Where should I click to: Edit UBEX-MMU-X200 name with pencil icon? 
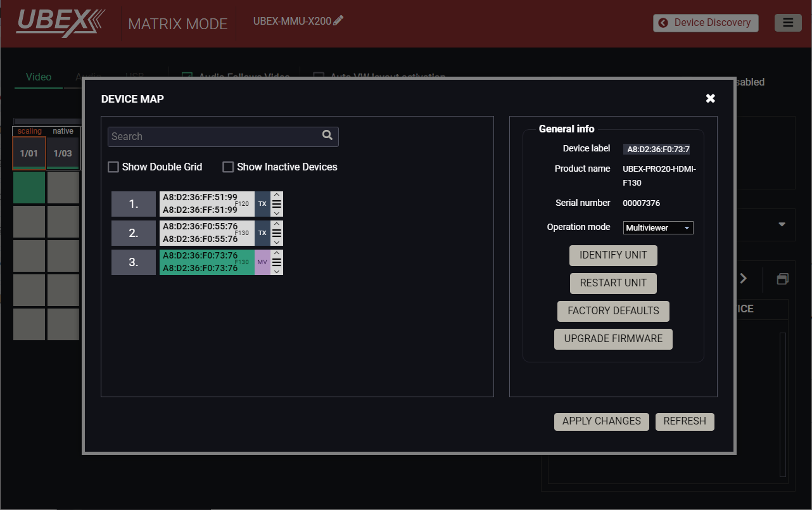click(338, 20)
